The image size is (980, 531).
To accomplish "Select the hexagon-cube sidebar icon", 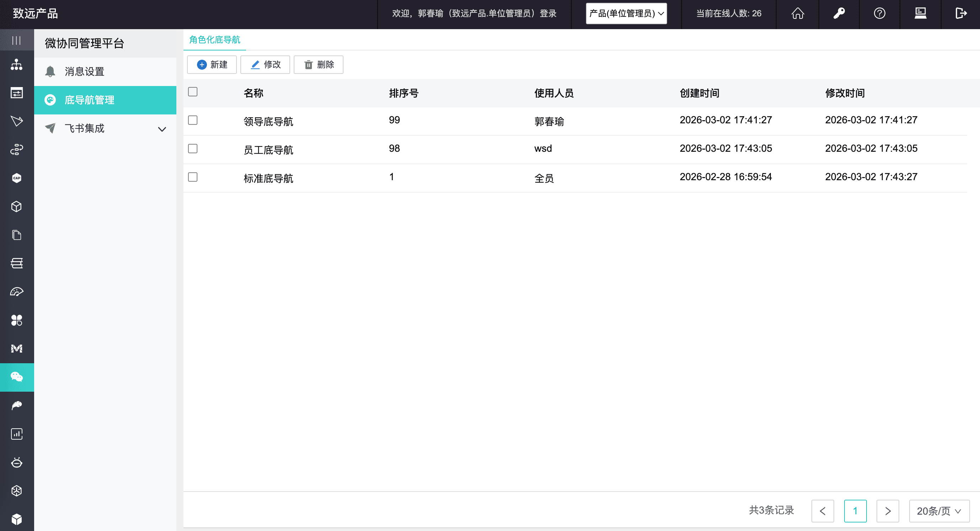I will coord(16,491).
